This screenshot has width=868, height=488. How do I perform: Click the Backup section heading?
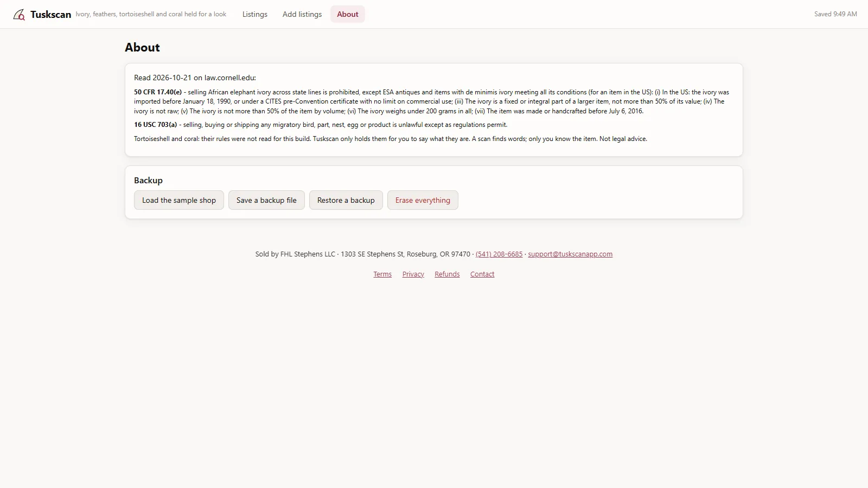click(148, 181)
